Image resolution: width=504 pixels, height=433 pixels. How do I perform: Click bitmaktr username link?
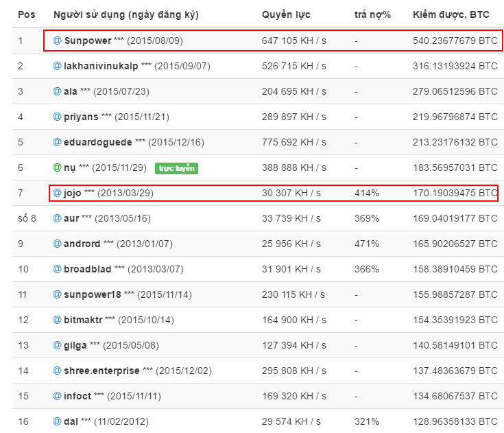click(83, 320)
